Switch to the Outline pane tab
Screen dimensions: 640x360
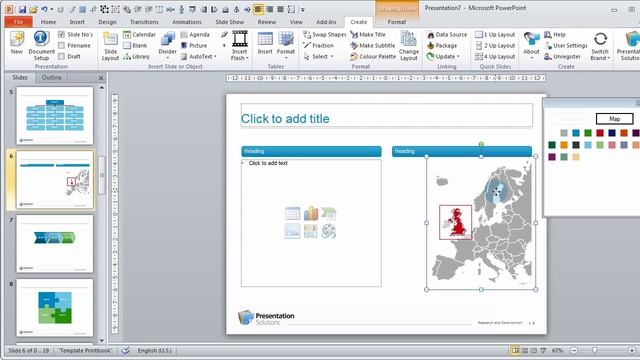(x=52, y=77)
